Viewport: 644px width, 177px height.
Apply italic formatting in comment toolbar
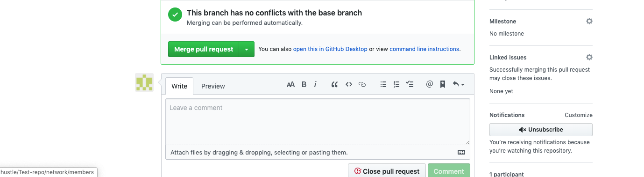pos(315,85)
